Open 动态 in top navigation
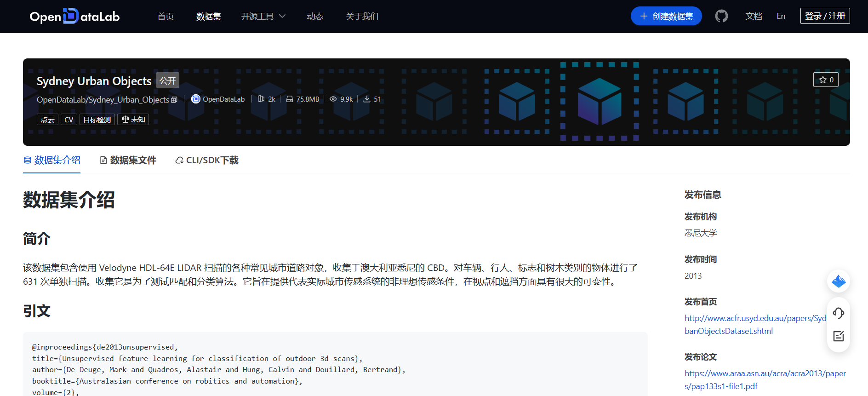The image size is (868, 396). [315, 17]
